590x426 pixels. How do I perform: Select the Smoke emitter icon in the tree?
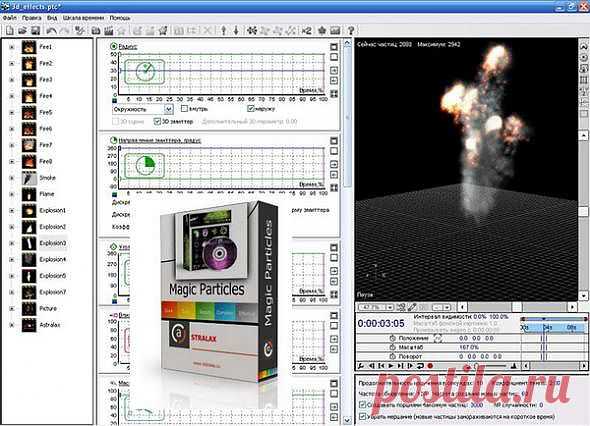coord(29,178)
